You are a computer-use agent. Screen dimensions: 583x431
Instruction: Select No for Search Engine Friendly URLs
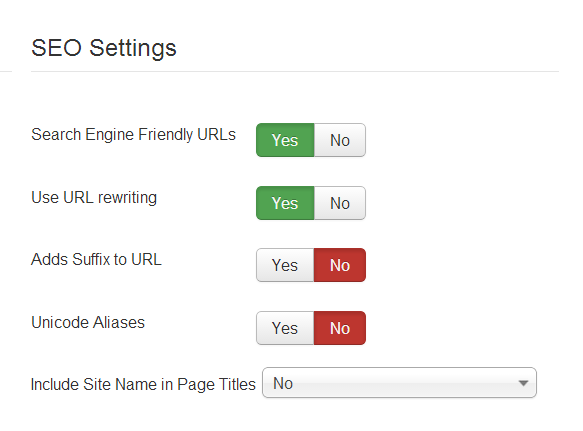tap(340, 140)
